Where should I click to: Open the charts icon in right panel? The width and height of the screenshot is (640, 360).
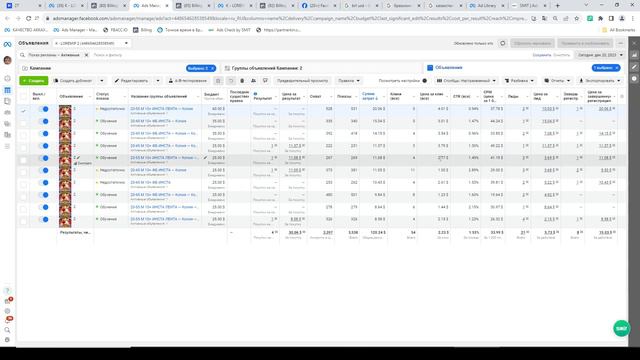pyautogui.click(x=634, y=55)
